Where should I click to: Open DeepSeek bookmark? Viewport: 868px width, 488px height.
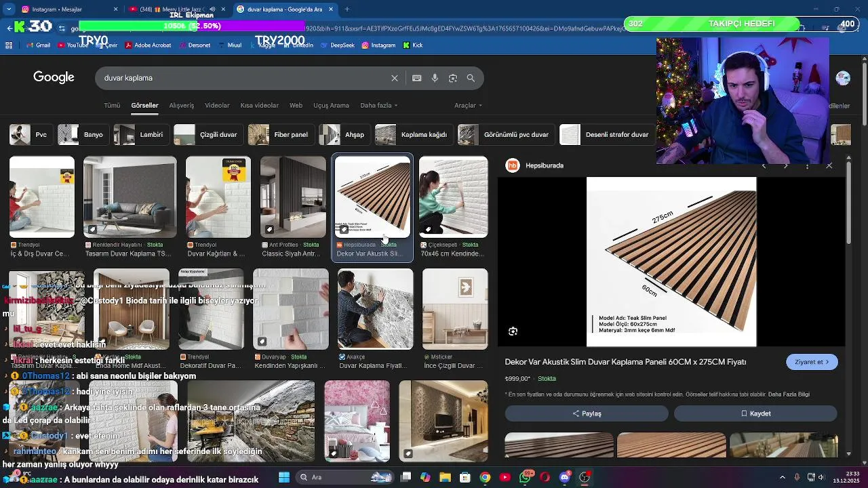point(337,45)
